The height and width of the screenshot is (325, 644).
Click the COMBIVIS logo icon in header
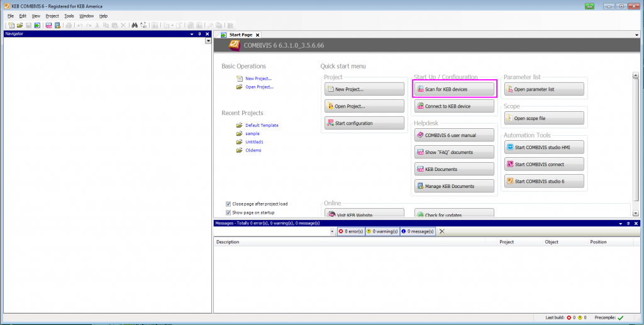point(234,45)
